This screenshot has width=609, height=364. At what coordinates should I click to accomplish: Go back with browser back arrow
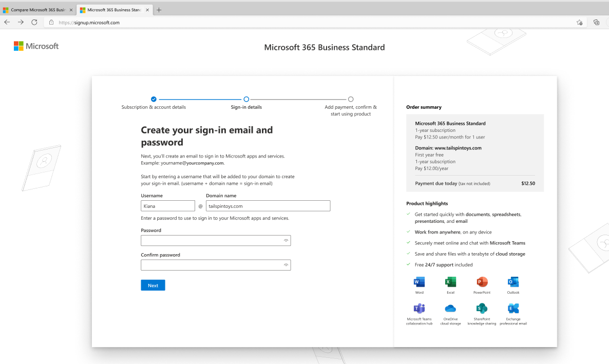(x=7, y=22)
